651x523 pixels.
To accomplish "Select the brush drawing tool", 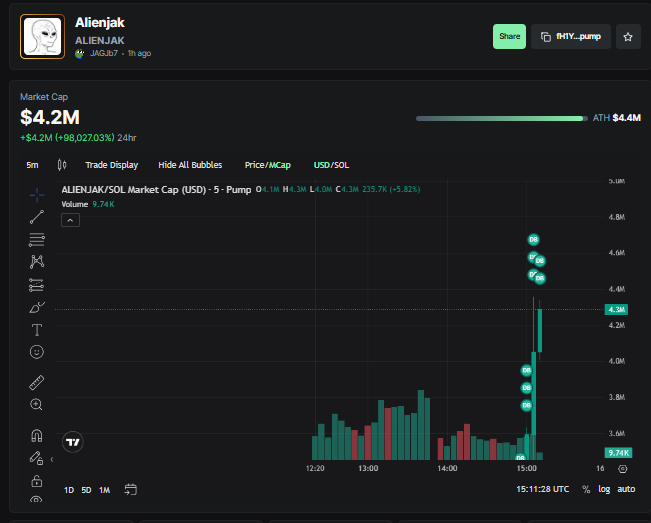I will coord(37,308).
